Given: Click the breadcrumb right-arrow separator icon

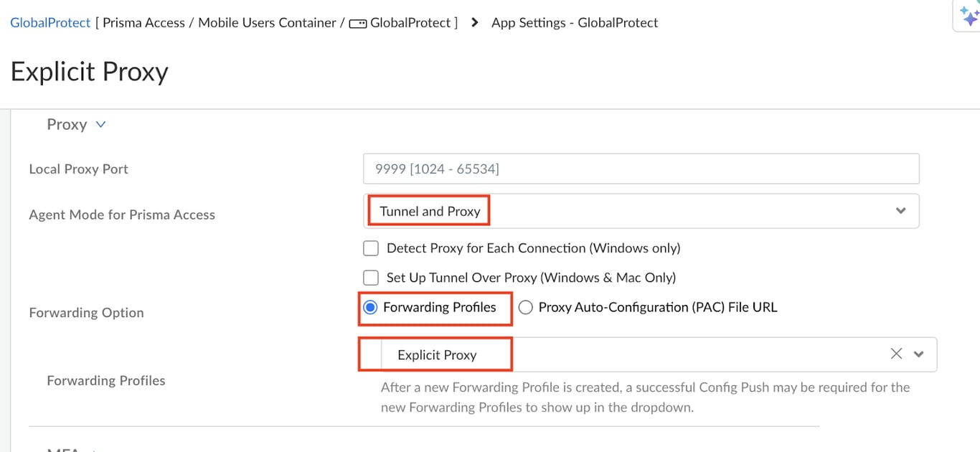Looking at the screenshot, I should pos(474,23).
